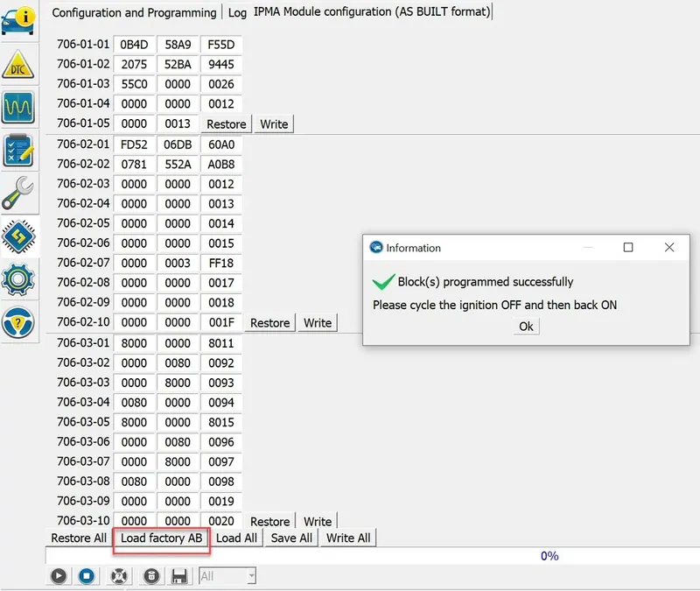This screenshot has height=591, width=700.
Task: Click field 8015 in row 706-03-05
Action: click(x=221, y=422)
